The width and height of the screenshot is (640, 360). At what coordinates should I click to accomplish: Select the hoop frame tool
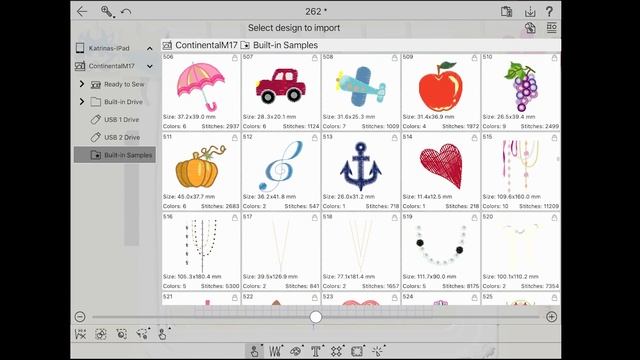pyautogui.click(x=357, y=351)
